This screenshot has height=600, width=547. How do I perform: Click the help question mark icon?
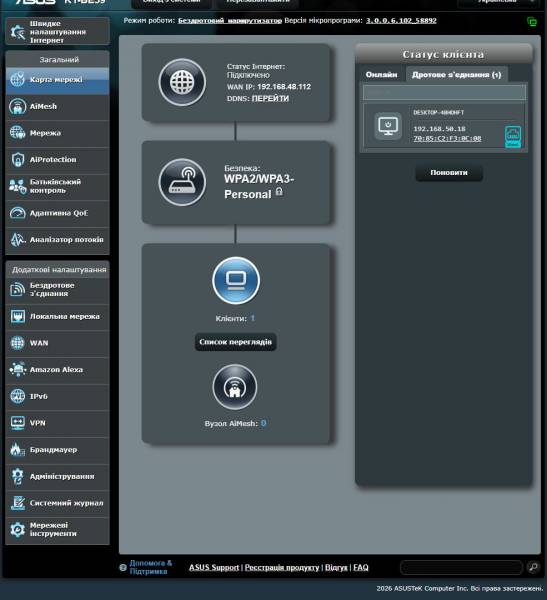coord(123,567)
